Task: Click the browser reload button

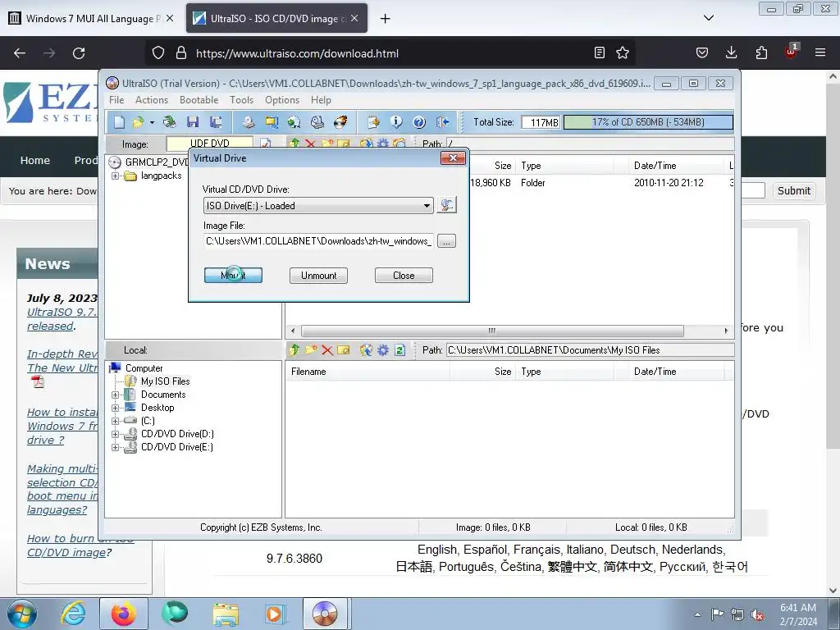Action: pos(79,53)
